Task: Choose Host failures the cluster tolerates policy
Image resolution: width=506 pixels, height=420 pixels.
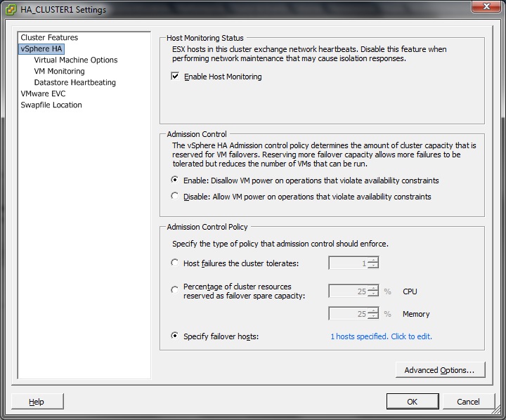Action: click(x=174, y=263)
